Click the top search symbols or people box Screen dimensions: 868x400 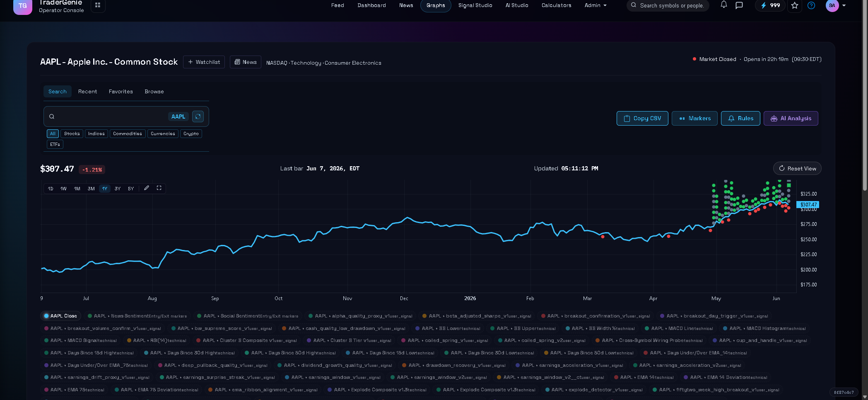(x=668, y=5)
